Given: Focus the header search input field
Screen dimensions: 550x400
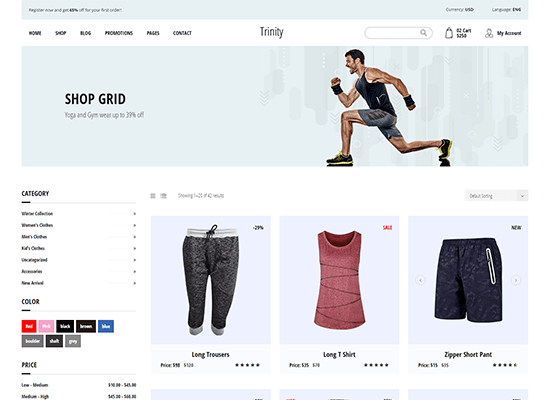Looking at the screenshot, I should pos(393,33).
